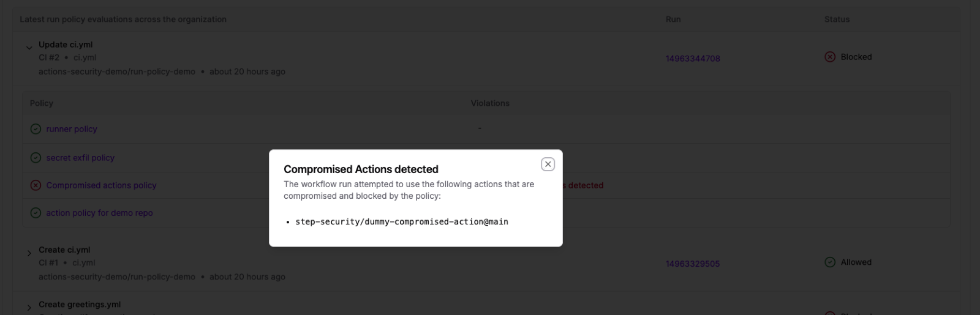Click the green check beside secret exfil policy
Viewport: 980px width, 315px height.
(36, 158)
